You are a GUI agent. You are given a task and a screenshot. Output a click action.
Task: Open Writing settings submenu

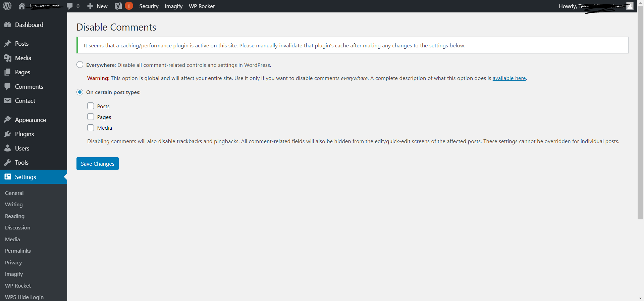[14, 205]
